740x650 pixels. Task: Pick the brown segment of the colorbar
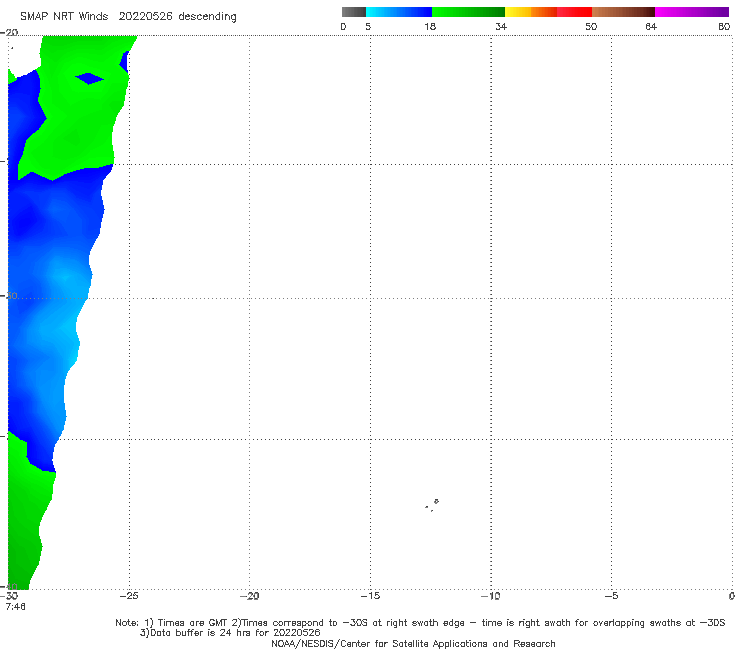point(623,12)
